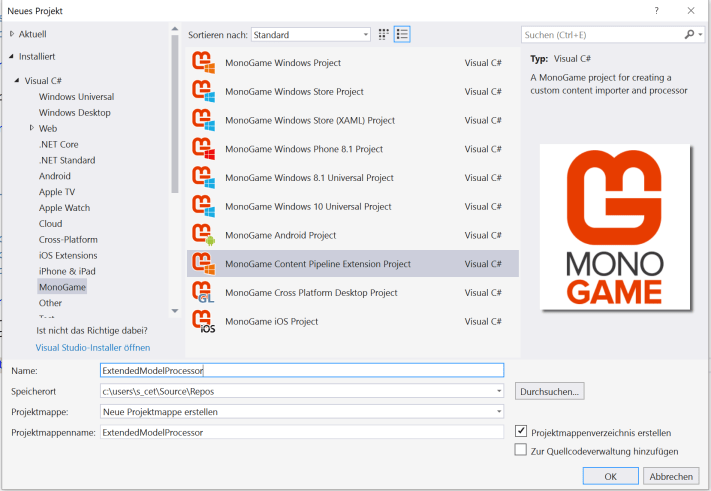Select MonoGame iOS Project text
Viewport: 711px width, 491px height.
tap(272, 321)
